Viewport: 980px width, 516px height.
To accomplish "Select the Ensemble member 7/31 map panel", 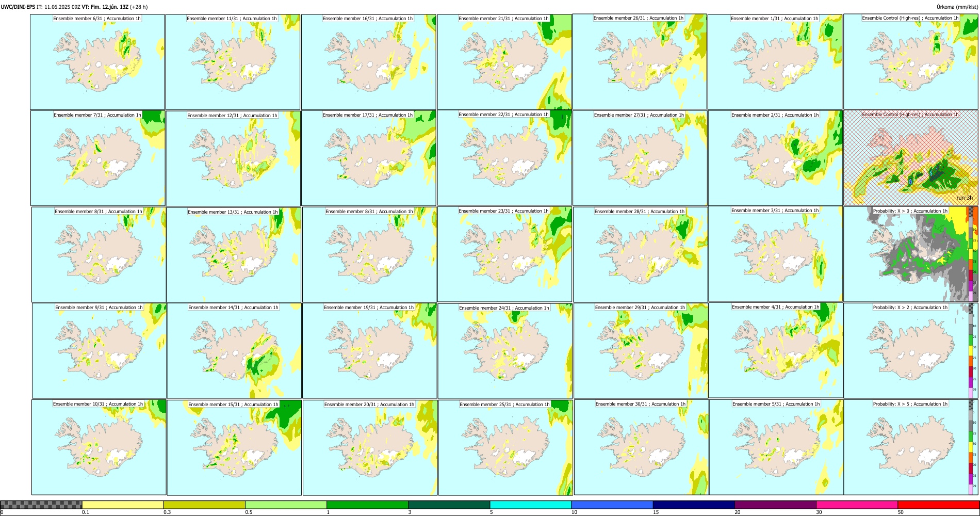I will [x=98, y=158].
